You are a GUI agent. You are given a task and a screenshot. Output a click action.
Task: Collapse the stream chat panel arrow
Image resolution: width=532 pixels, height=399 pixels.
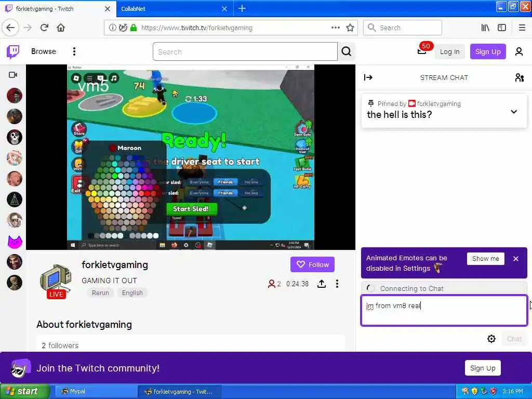(368, 78)
